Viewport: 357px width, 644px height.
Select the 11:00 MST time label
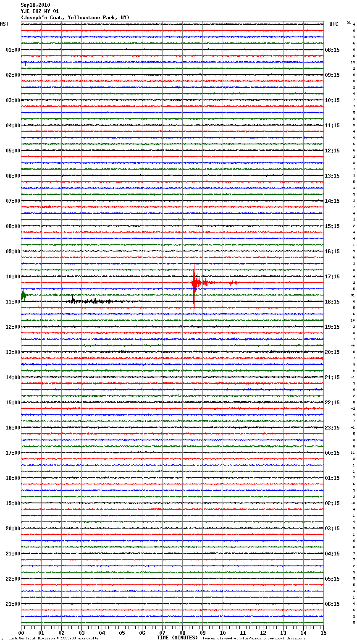13,302
